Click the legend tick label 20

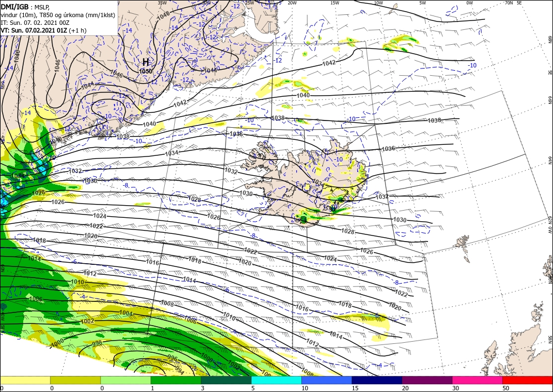(x=405, y=388)
